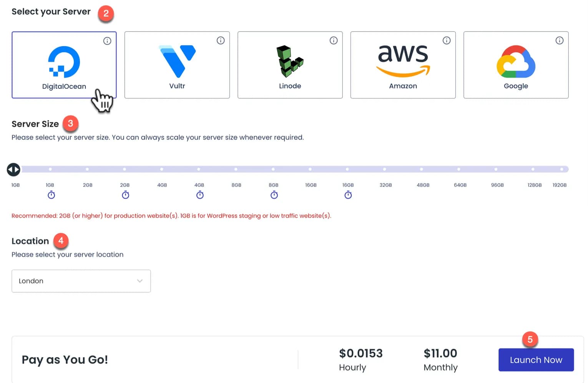
Task: Show info for the Linode server
Action: (x=334, y=40)
